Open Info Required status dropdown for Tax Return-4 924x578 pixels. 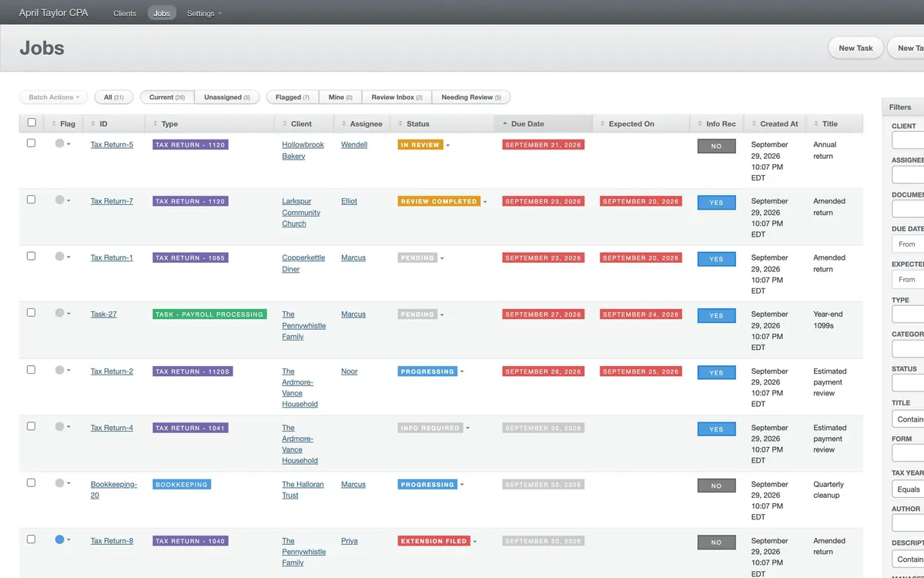tap(467, 428)
